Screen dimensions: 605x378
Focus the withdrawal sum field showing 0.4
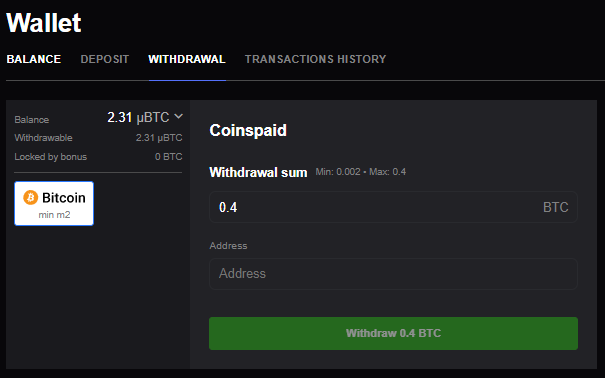point(393,207)
